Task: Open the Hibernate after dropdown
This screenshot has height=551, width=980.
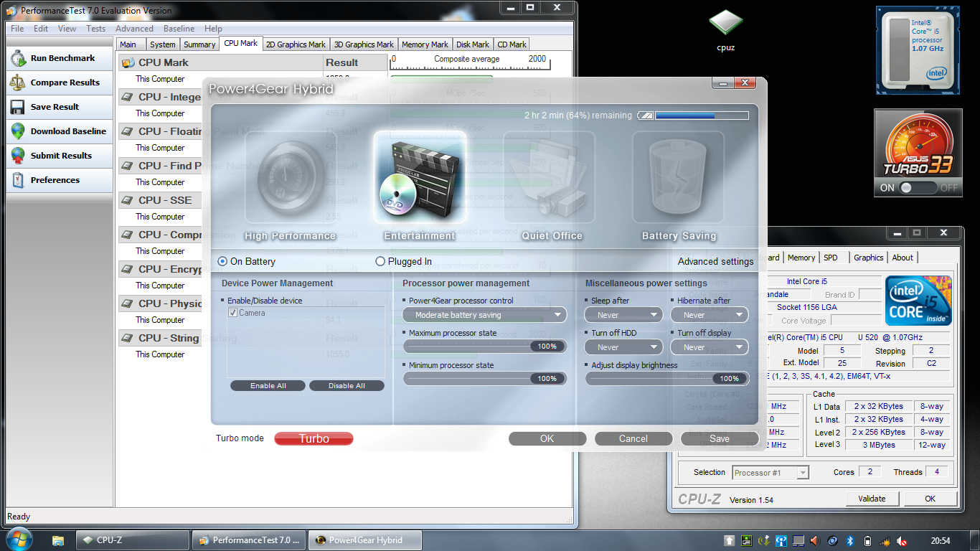Action: (x=710, y=315)
